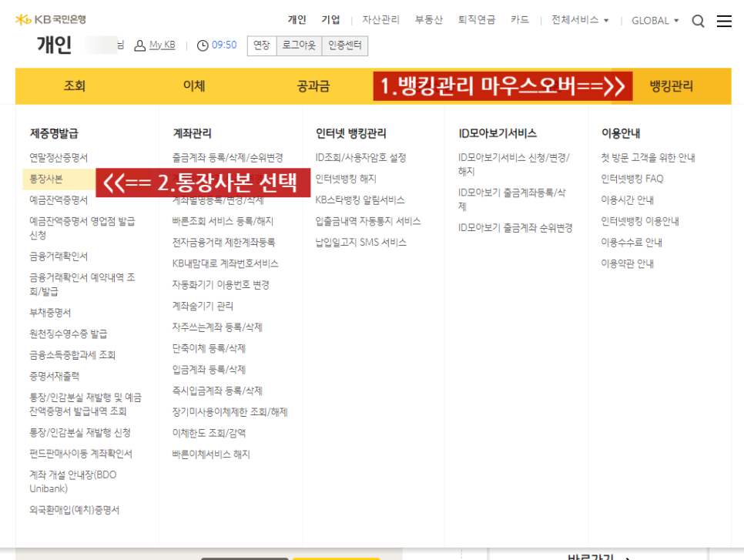Open 계좌 개설 안내장(BDO Unibank)

click(x=72, y=481)
